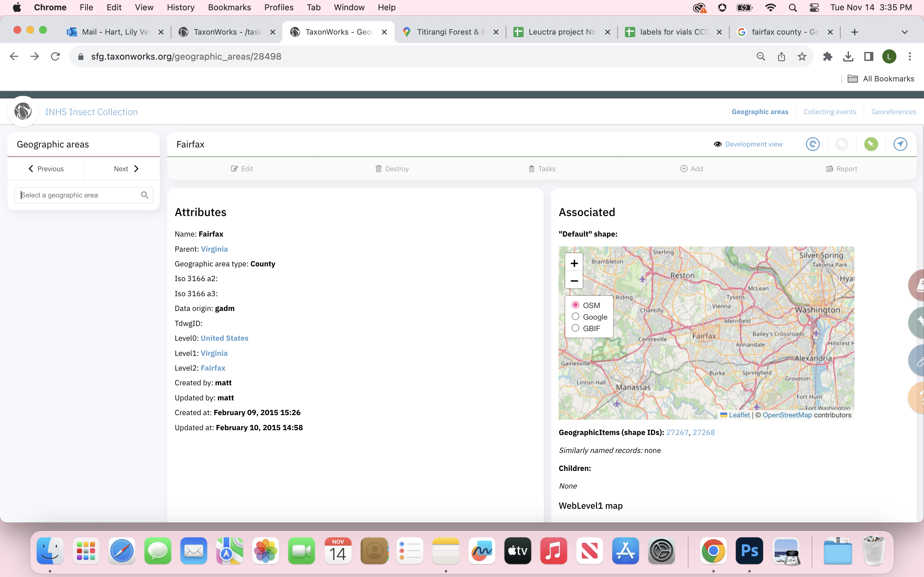This screenshot has height=577, width=924.
Task: Open the Bookmarks menu
Action: [x=229, y=7]
